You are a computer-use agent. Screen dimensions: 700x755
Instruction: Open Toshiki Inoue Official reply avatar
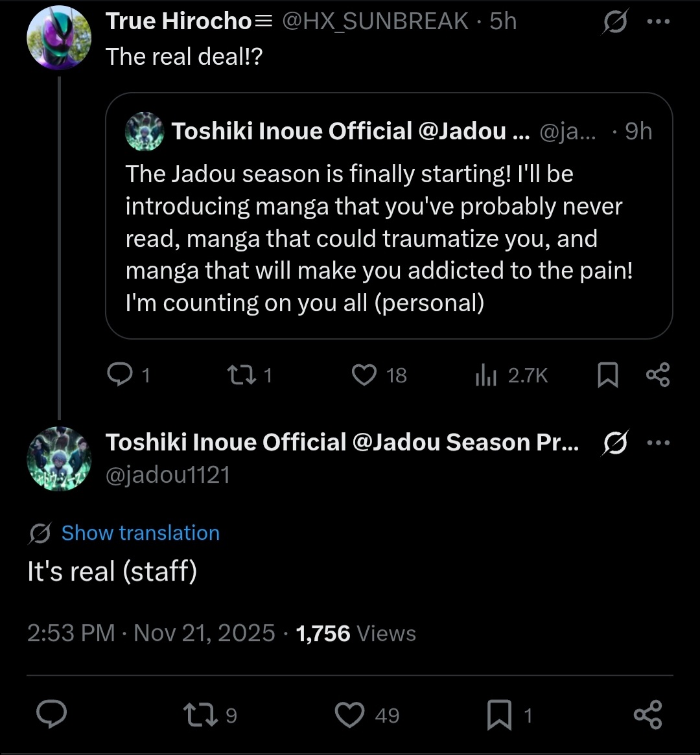59,459
